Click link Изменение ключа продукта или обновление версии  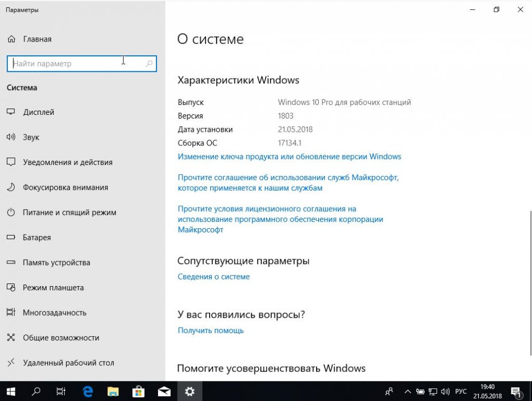click(x=289, y=157)
